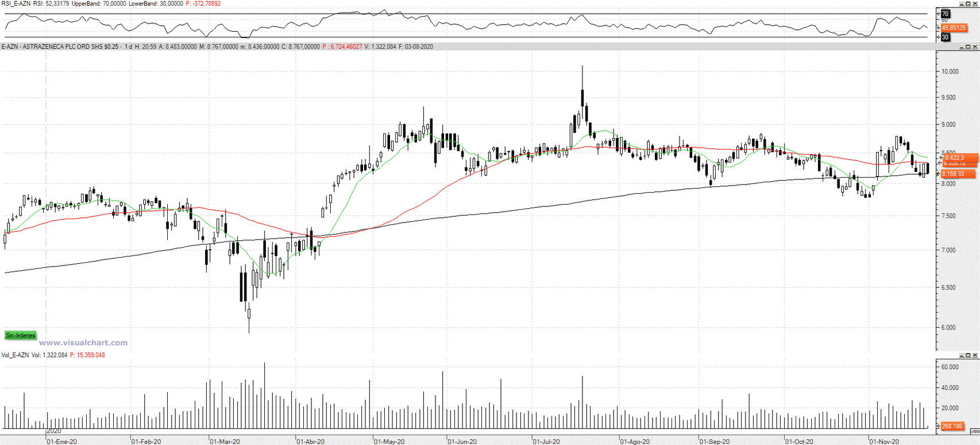Click the '20.000' volume axis label
Image resolution: width=980 pixels, height=445 pixels.
950,408
